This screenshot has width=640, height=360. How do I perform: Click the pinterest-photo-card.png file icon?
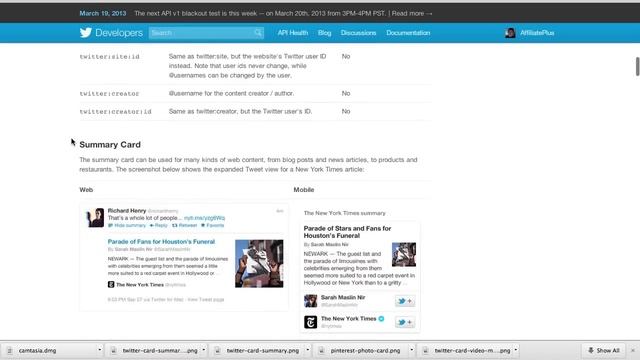click(x=322, y=351)
